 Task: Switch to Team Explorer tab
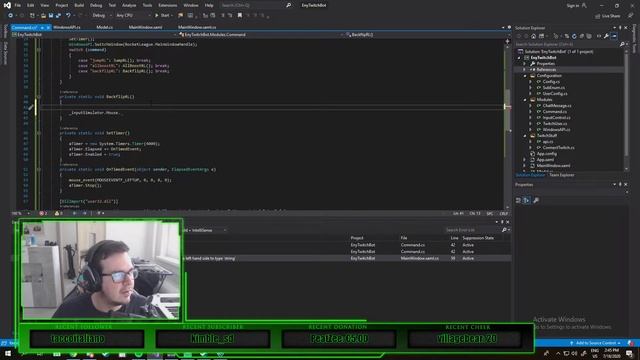[x=562, y=175]
